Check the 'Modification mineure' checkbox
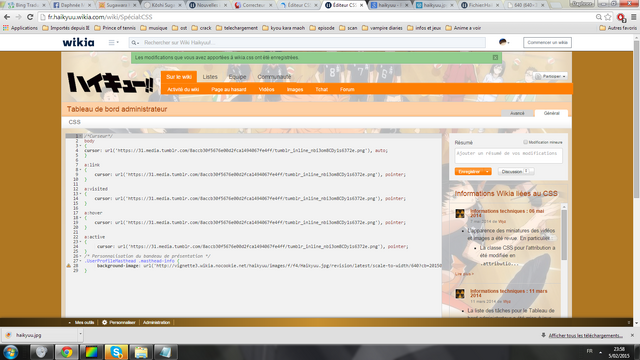The image size is (640, 360). click(525, 142)
